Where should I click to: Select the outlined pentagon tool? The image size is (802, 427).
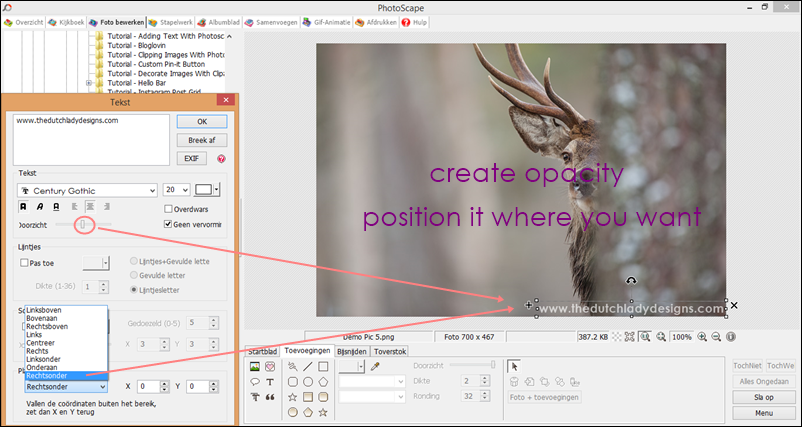(323, 382)
